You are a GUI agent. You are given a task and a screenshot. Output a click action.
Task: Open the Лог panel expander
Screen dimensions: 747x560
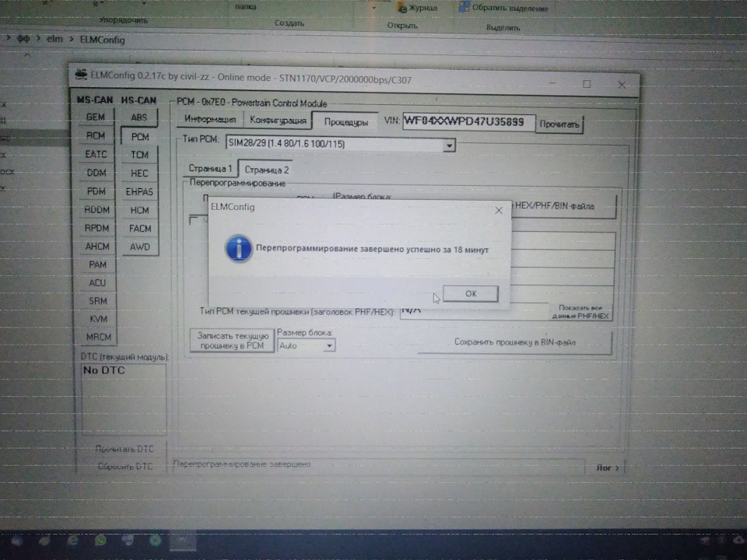coord(608,467)
